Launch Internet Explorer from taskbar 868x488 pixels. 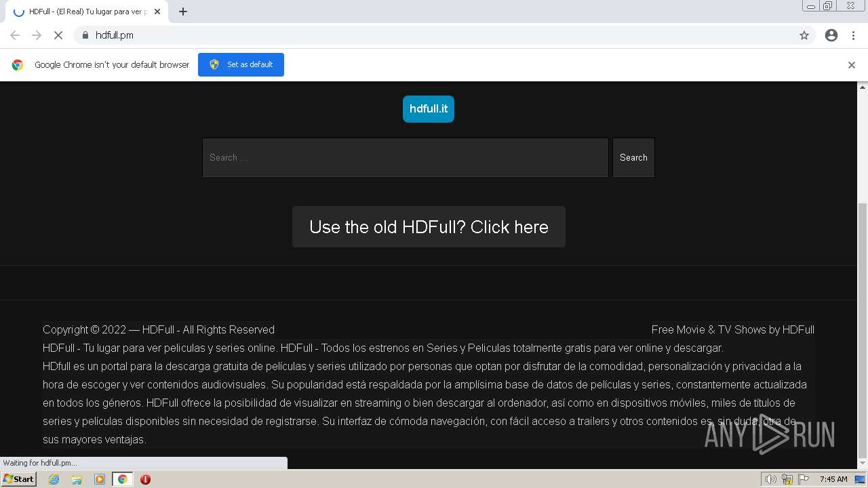pyautogui.click(x=54, y=479)
